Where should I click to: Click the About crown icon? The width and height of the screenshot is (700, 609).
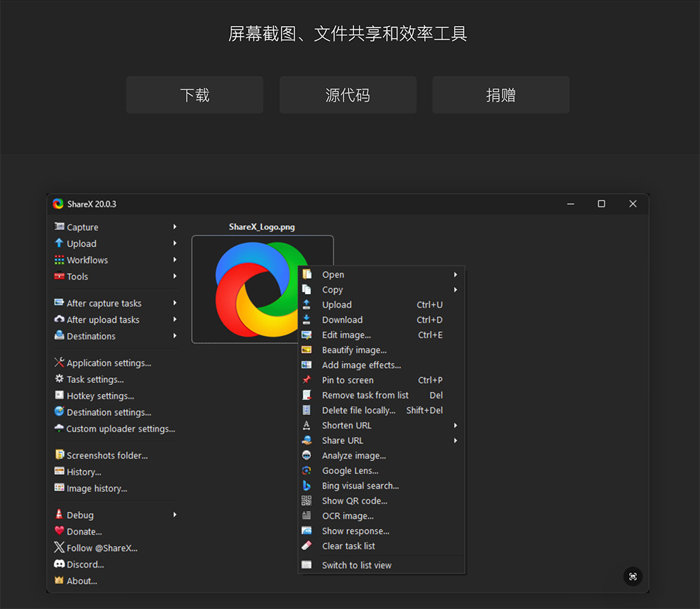(59, 580)
